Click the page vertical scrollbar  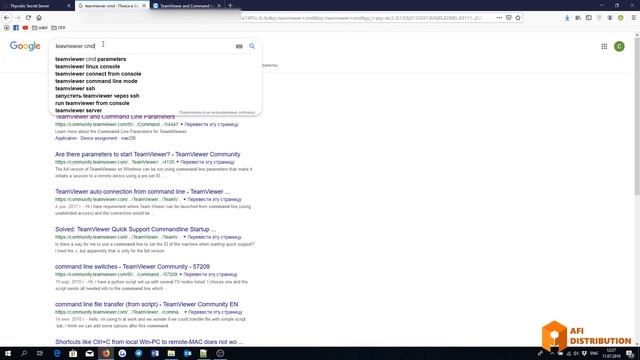637,116
